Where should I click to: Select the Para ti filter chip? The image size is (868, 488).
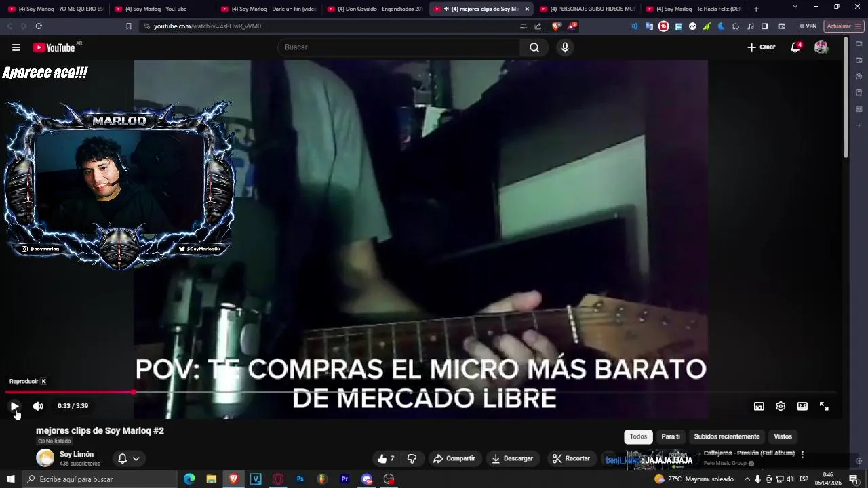coord(671,436)
